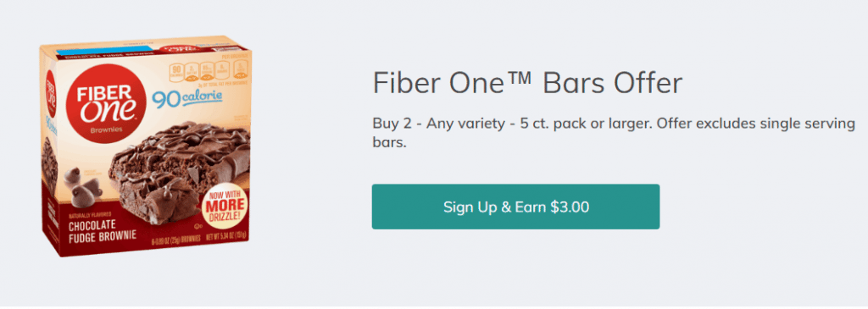Click the Chocolate Fudge Brownie text on box

point(103,231)
